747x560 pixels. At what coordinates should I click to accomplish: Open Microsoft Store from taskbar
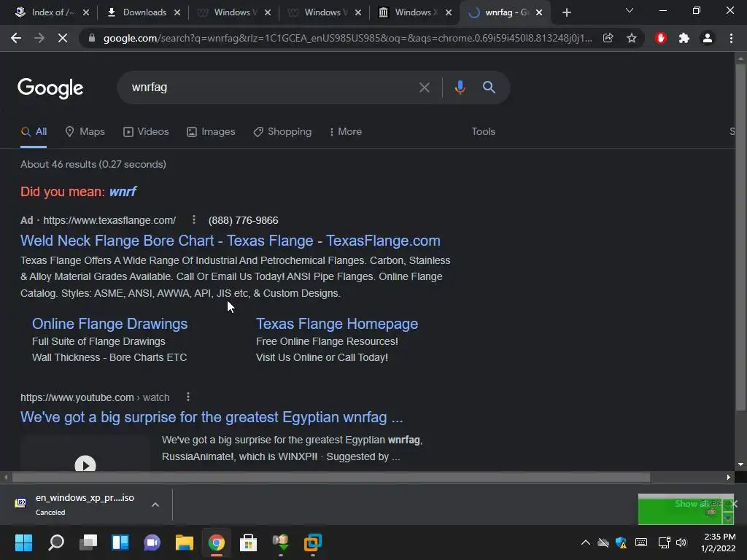pyautogui.click(x=248, y=542)
